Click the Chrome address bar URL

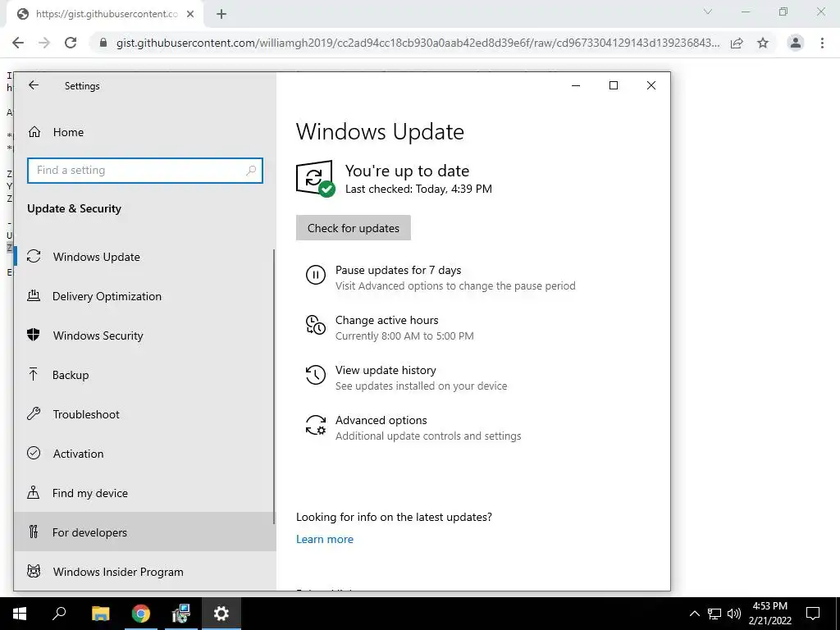pos(418,43)
